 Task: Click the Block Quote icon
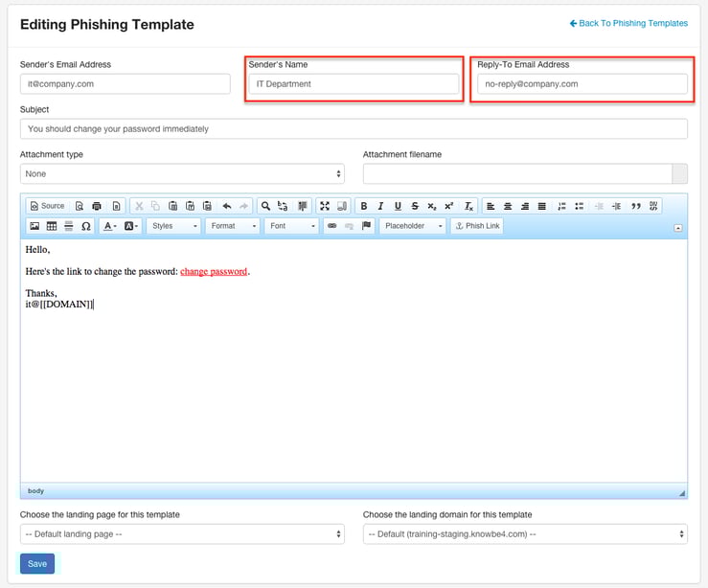click(636, 206)
